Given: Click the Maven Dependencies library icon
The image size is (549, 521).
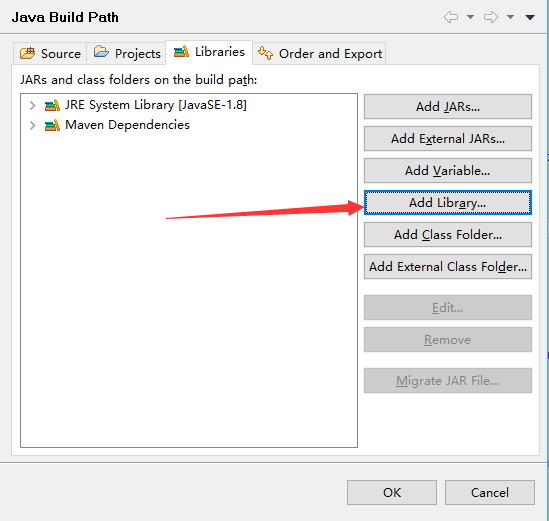Looking at the screenshot, I should (x=52, y=125).
